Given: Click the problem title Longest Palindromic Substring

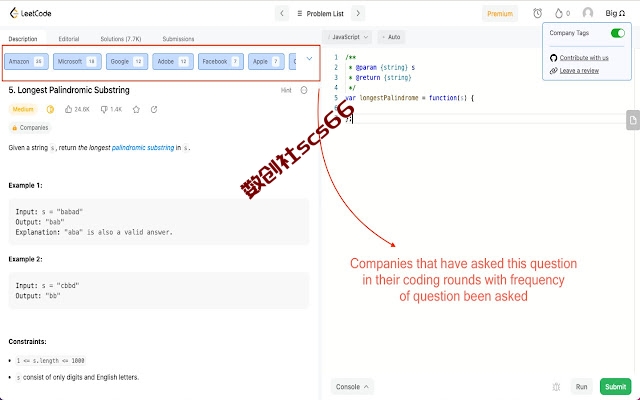Looking at the screenshot, I should click(69, 90).
